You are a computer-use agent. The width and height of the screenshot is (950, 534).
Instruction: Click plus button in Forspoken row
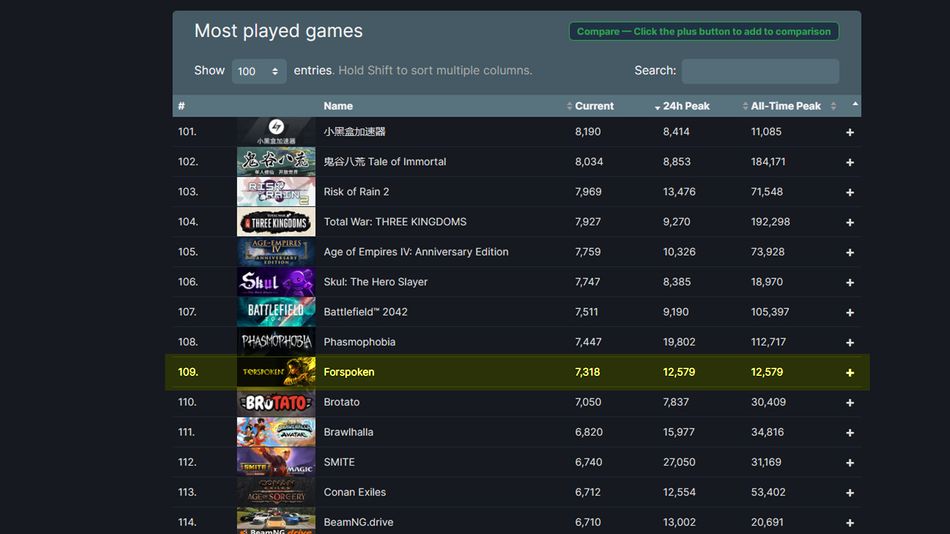coord(849,373)
